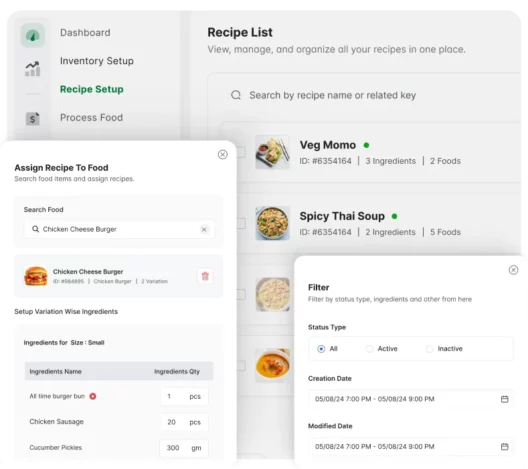
Task: Click '2 Foods' under Veg Momo
Action: pyautogui.click(x=445, y=161)
